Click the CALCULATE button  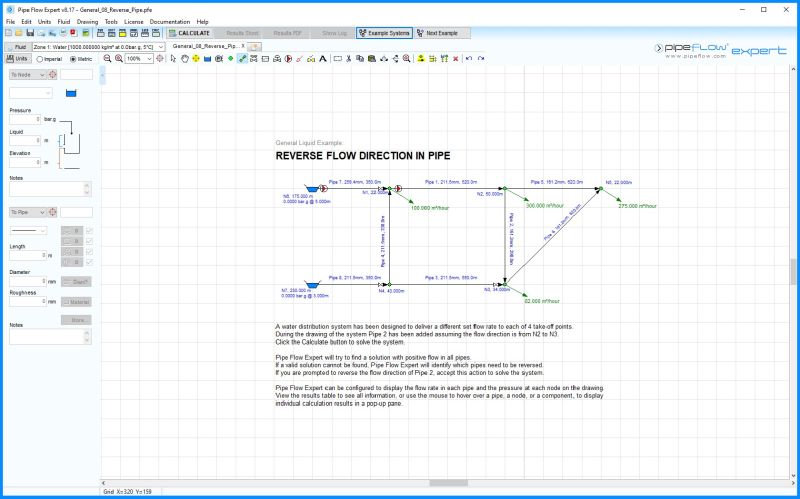tap(189, 33)
